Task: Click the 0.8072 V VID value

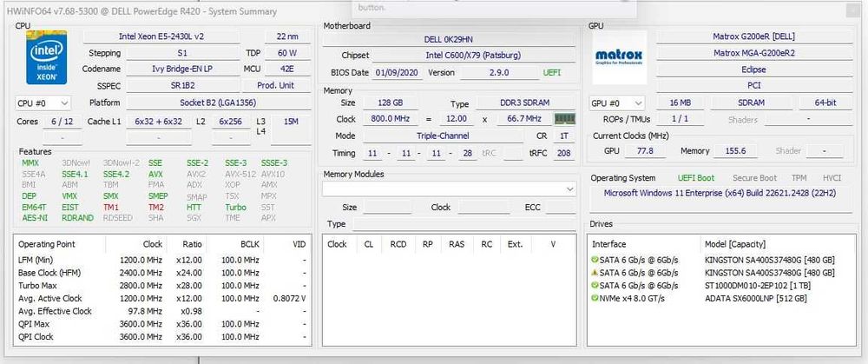Action: coord(289,298)
